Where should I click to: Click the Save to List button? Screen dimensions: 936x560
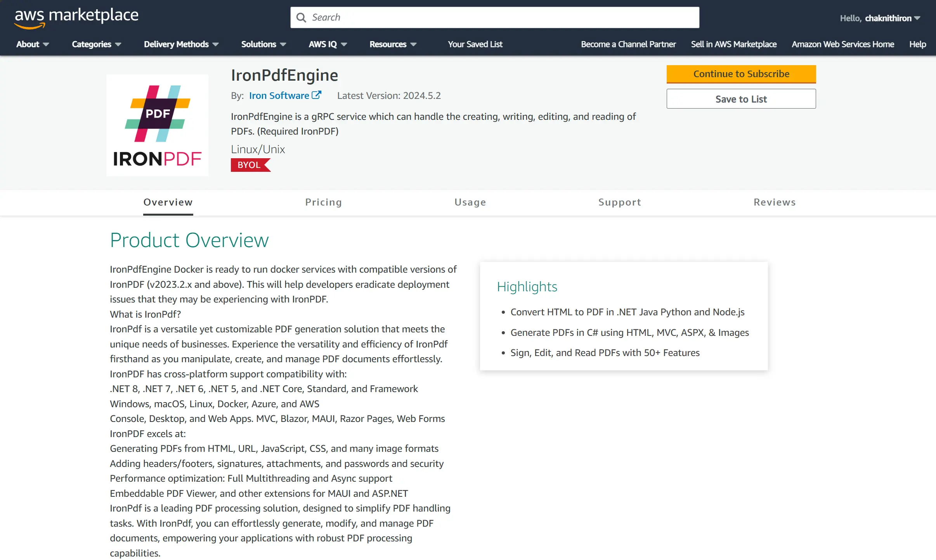[740, 99]
